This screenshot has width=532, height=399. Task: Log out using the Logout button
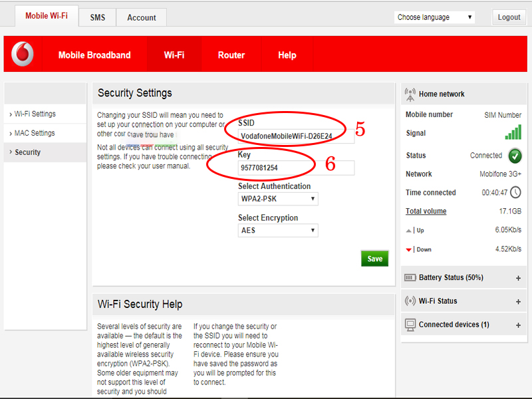(509, 17)
